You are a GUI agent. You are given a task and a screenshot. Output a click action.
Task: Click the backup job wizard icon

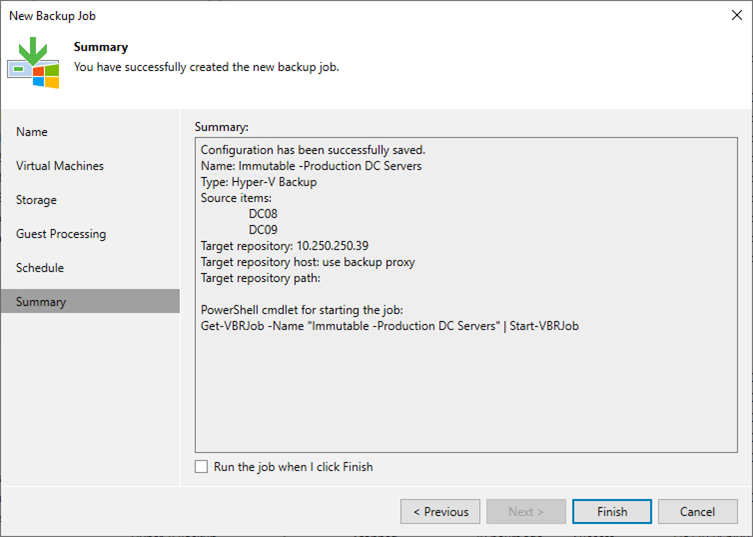(33, 63)
